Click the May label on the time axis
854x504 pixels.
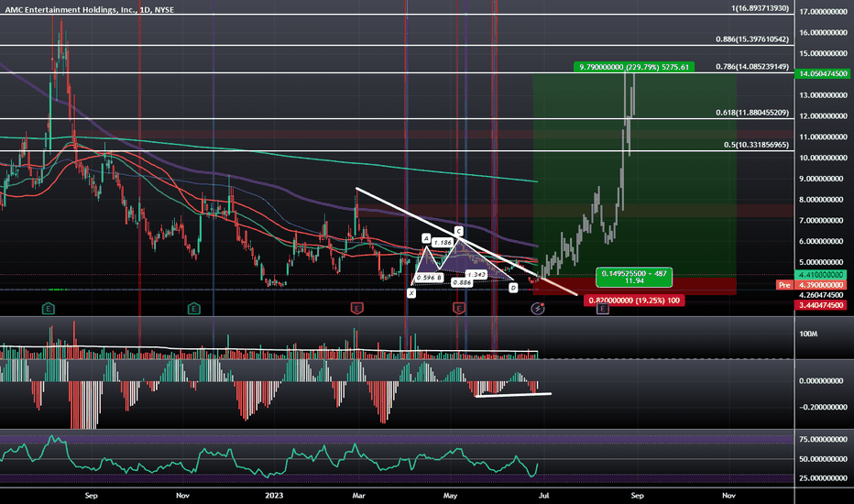(x=450, y=495)
